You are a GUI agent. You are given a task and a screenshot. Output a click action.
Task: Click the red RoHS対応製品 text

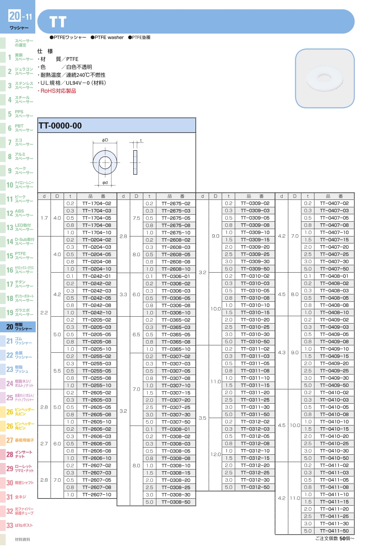point(58,91)
